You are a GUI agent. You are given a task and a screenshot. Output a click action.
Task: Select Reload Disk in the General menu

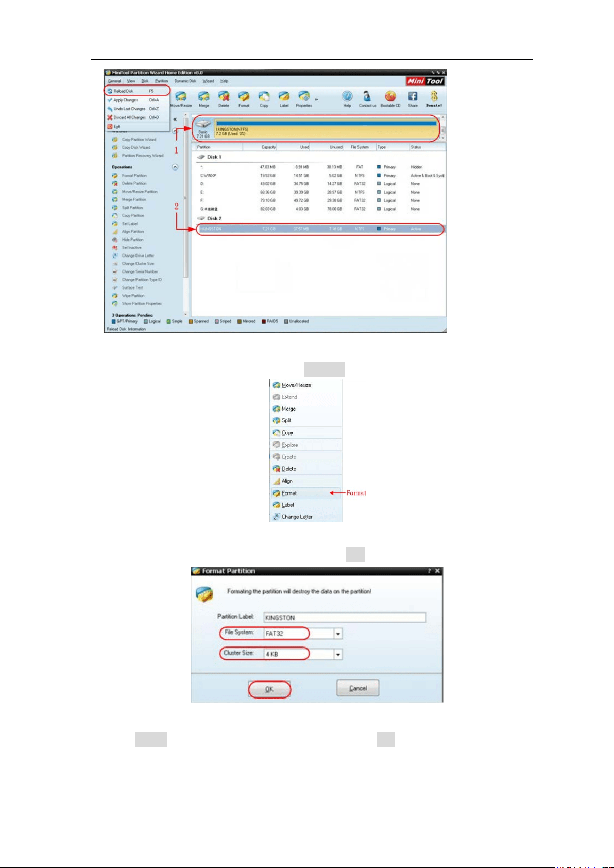[x=137, y=91]
